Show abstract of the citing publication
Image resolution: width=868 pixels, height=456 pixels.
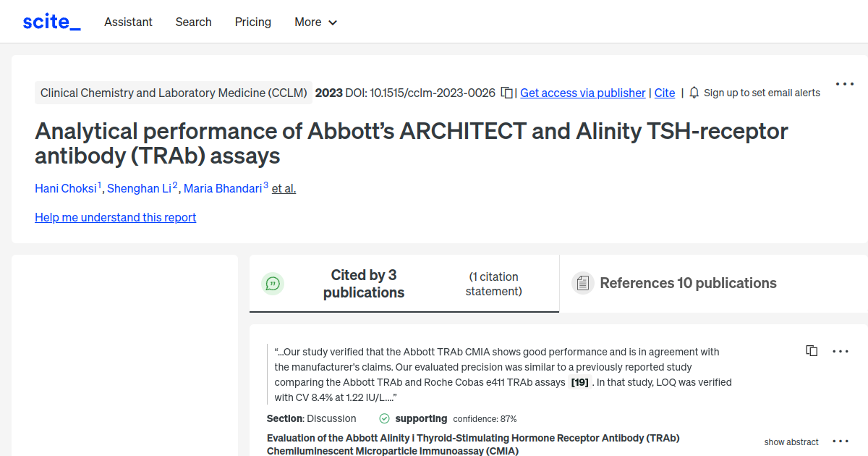[x=791, y=442]
